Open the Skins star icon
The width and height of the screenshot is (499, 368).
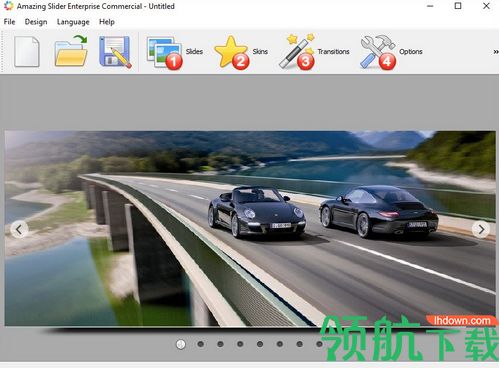(232, 52)
